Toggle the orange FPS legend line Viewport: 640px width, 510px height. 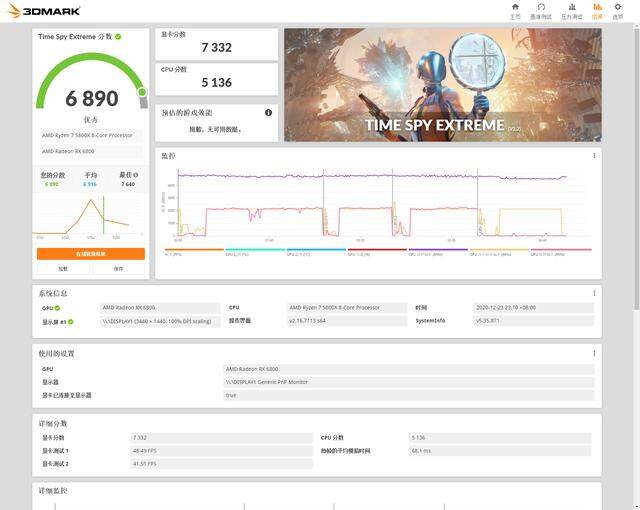tap(194, 252)
